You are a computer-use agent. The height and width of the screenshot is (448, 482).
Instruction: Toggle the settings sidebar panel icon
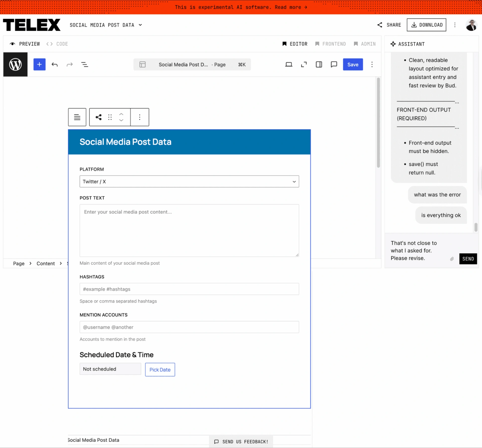click(319, 65)
